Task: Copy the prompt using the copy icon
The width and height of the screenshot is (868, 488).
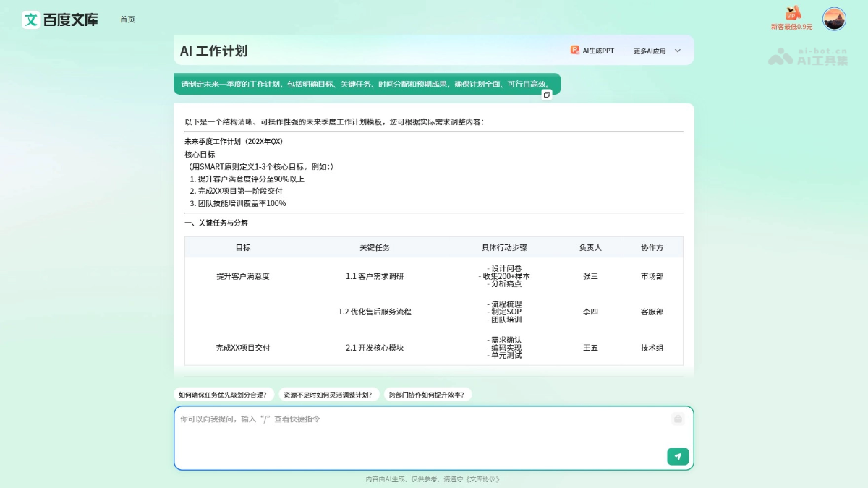Action: tap(547, 94)
